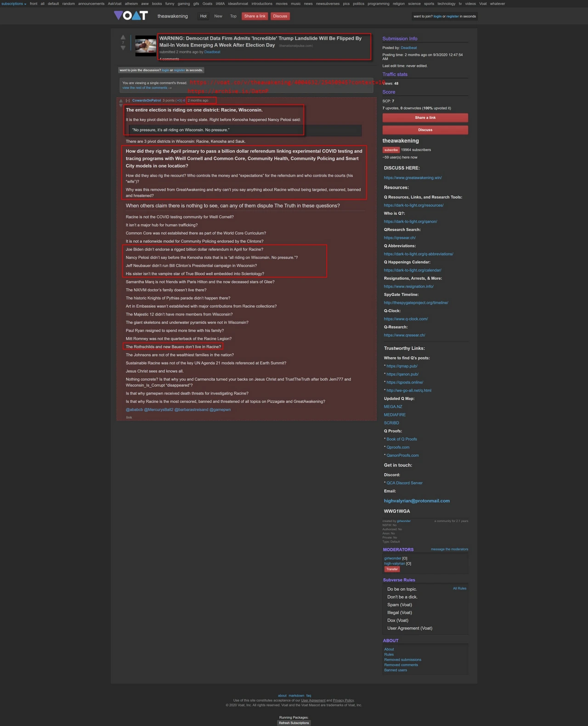The image size is (588, 726).
Task: Open the qresear.ch QResearch Search link
Action: pos(400,238)
